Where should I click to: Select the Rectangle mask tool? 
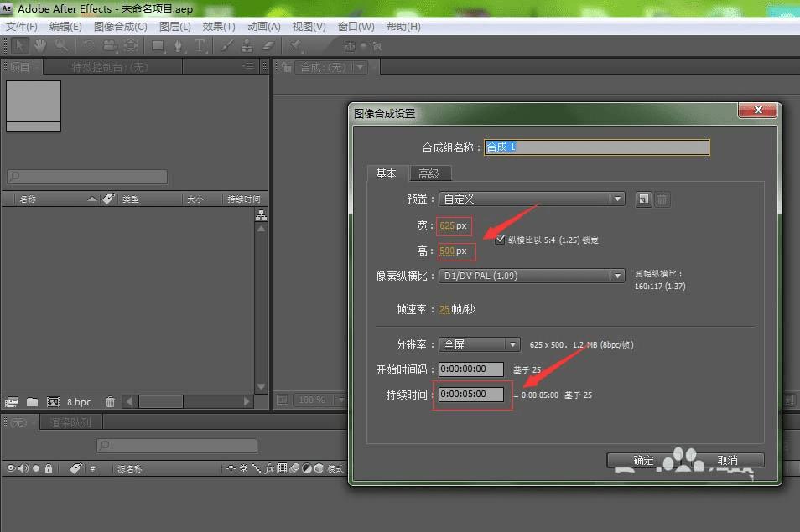[x=158, y=46]
